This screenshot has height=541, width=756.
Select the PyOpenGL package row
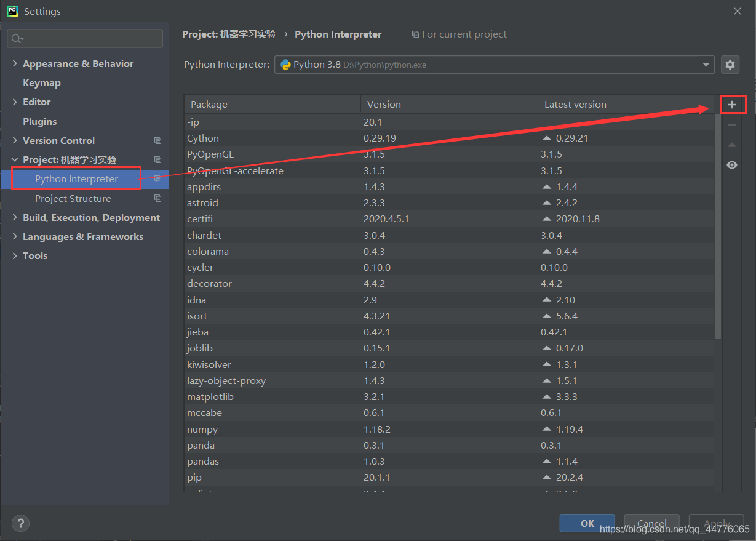point(449,154)
